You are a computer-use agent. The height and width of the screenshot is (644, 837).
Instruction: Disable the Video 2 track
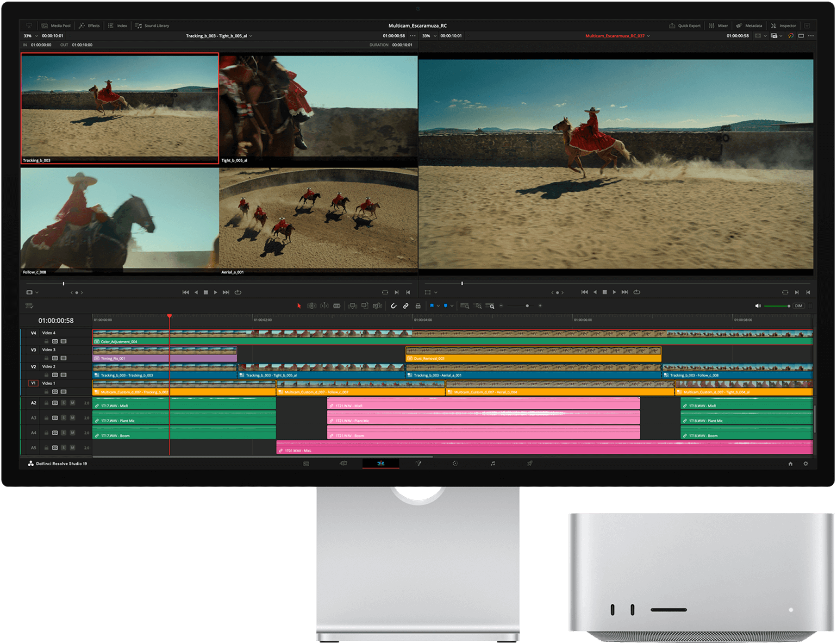[64, 375]
